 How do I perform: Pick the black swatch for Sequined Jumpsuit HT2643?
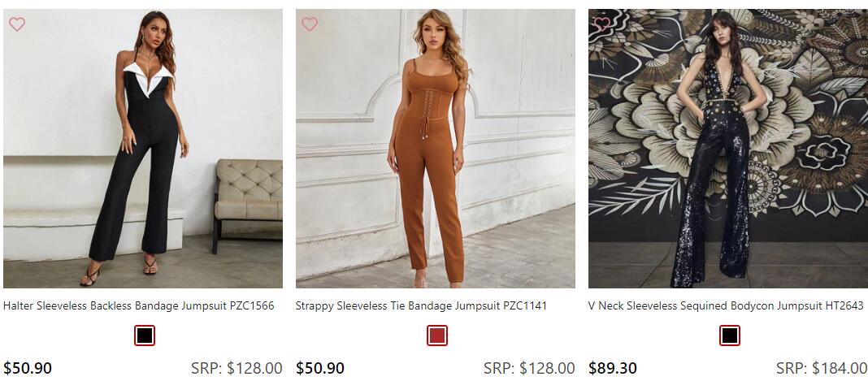730,336
